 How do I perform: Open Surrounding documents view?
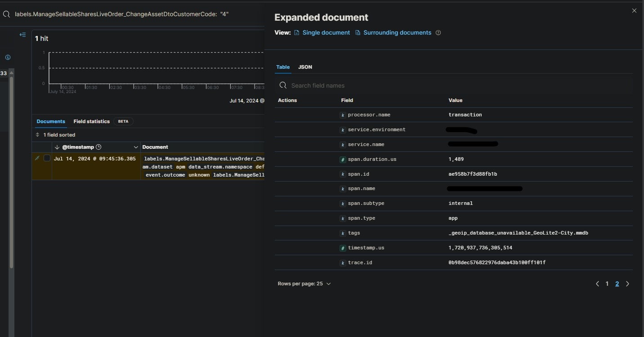(393, 33)
